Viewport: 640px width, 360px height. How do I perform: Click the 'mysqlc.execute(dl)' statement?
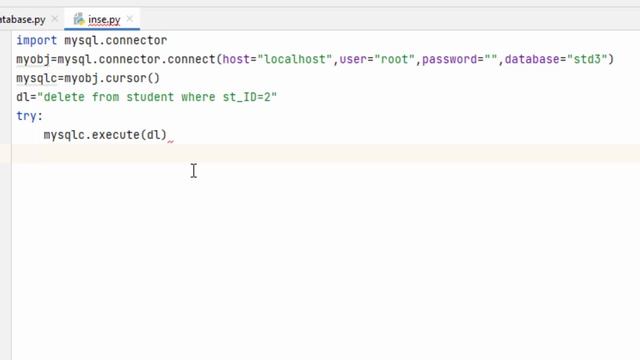(x=105, y=135)
